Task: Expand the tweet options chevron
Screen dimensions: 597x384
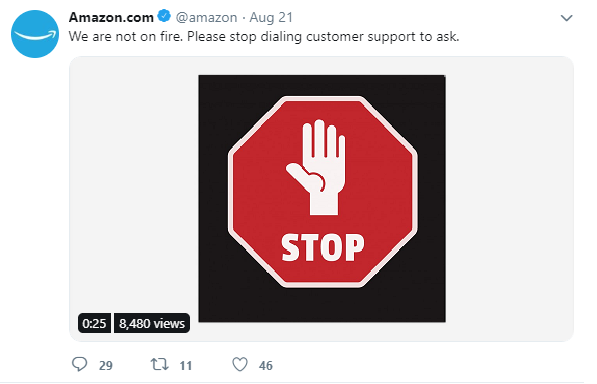Action: click(x=567, y=18)
